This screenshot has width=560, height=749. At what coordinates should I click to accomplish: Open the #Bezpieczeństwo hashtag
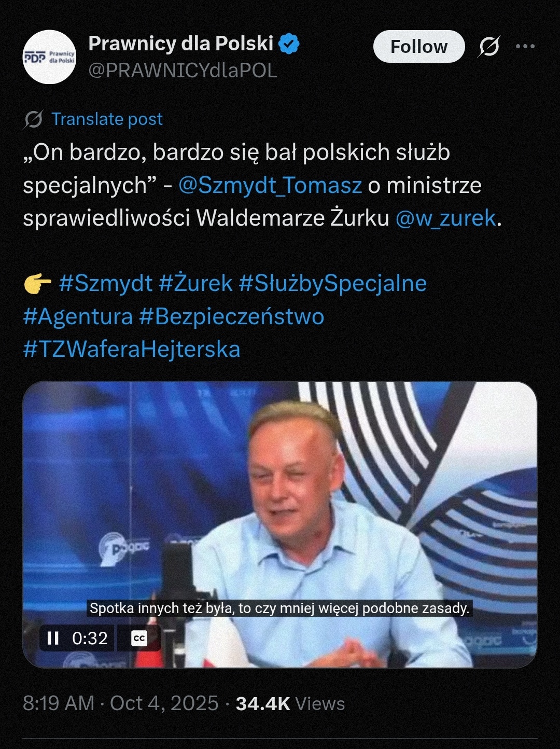tap(232, 316)
